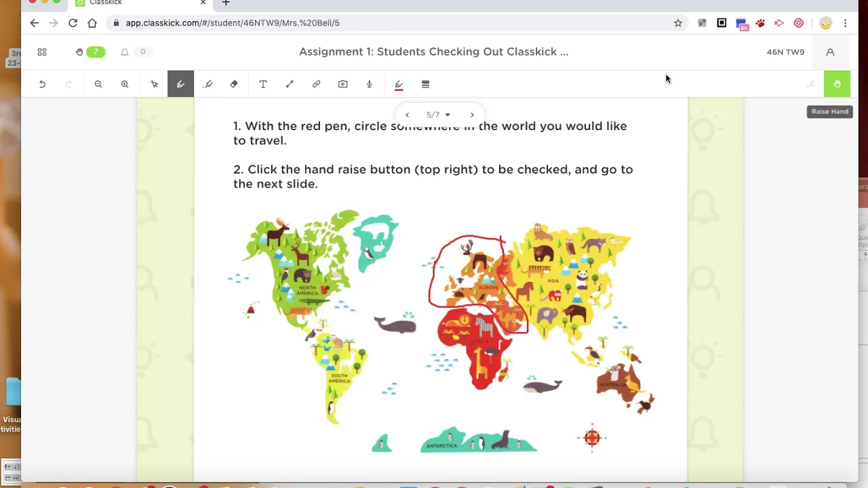The image size is (868, 488).
Task: Open a new browser tab
Action: pyautogui.click(x=226, y=3)
